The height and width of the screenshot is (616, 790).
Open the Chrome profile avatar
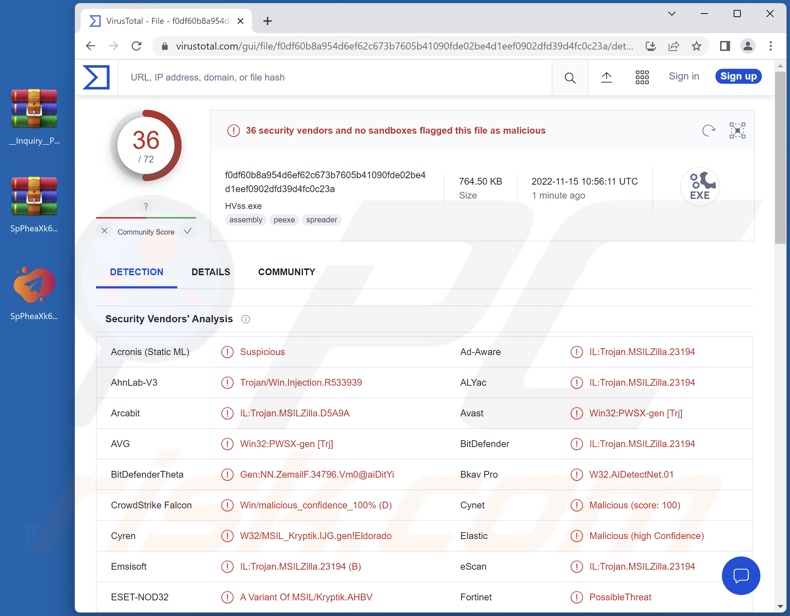tap(748, 46)
